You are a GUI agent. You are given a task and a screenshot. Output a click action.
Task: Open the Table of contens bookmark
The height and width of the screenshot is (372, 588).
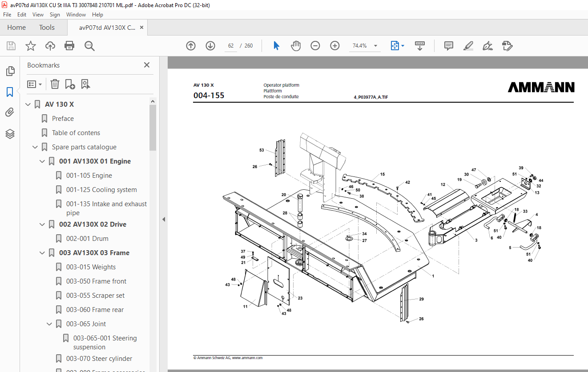click(76, 133)
